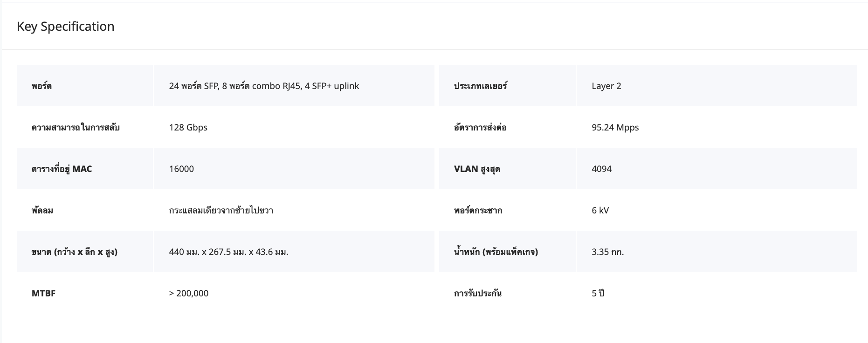Select the อัตราการส่งต่อ label

click(x=480, y=128)
